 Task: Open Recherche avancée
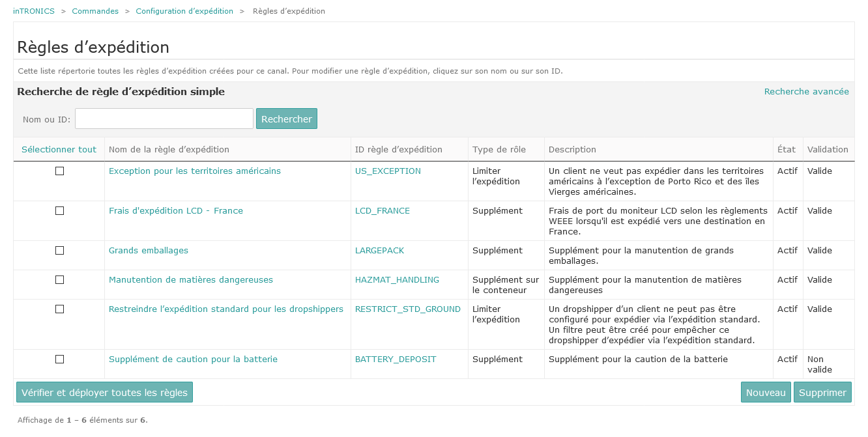[x=806, y=92]
